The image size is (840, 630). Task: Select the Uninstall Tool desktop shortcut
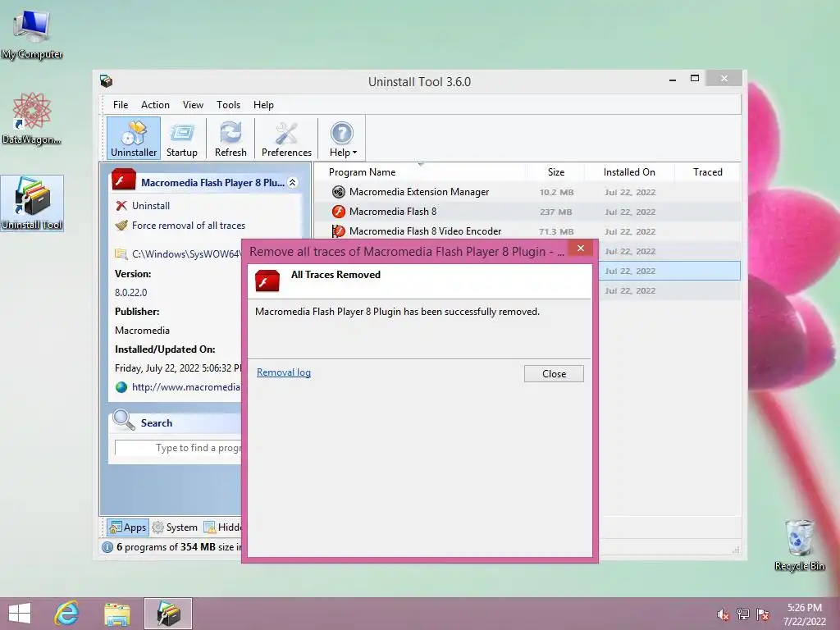tap(32, 203)
